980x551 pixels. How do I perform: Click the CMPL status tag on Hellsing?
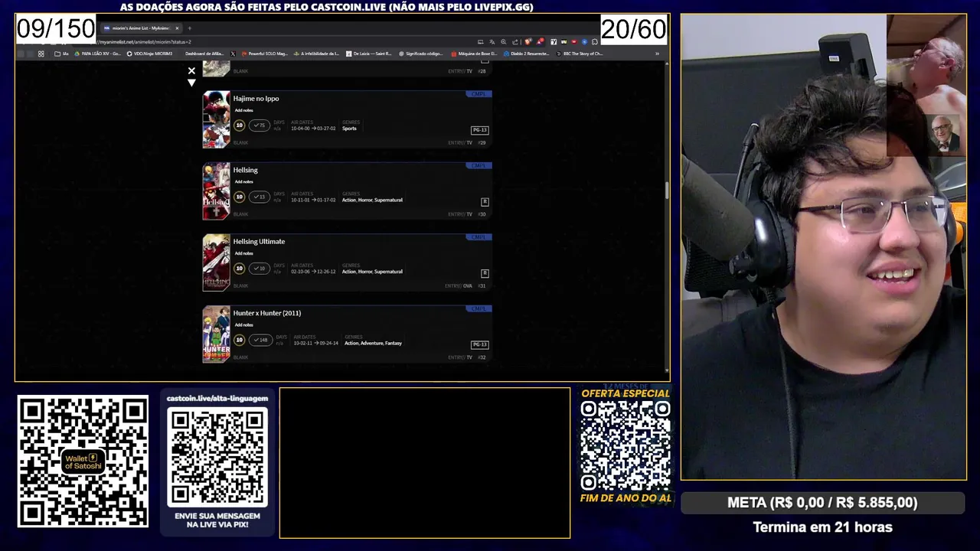(x=479, y=165)
